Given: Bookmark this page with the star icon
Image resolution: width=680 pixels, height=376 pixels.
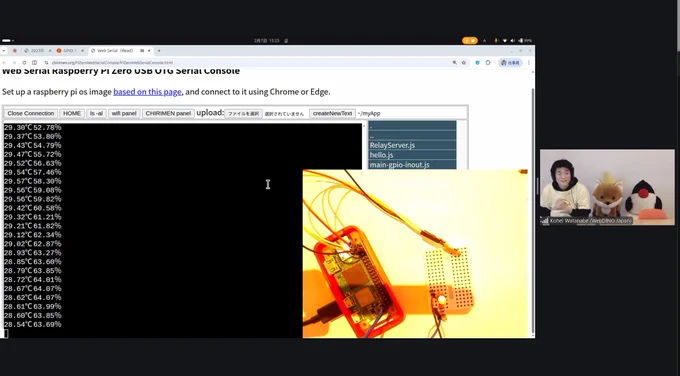Looking at the screenshot, I should tap(464, 62).
